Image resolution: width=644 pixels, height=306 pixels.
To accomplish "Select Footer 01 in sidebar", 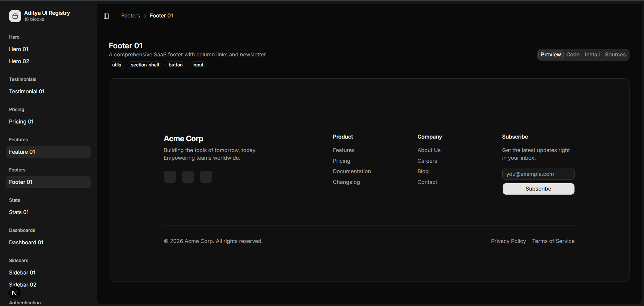I will [x=48, y=182].
